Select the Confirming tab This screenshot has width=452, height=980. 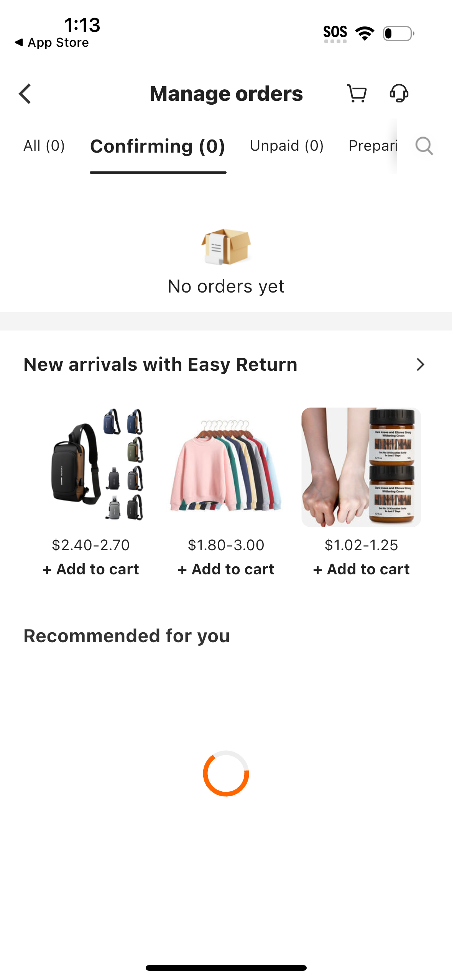(x=158, y=146)
